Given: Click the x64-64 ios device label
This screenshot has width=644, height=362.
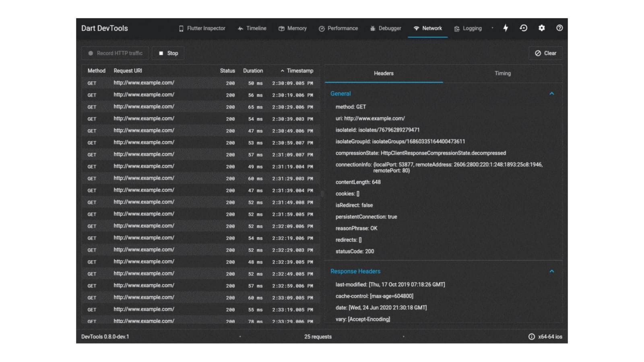Looking at the screenshot, I should coord(550,337).
